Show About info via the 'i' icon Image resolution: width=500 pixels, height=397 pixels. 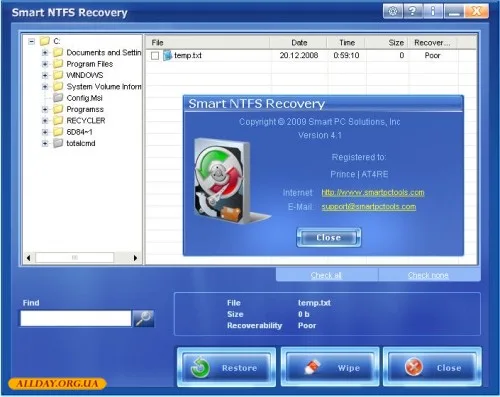click(x=433, y=11)
